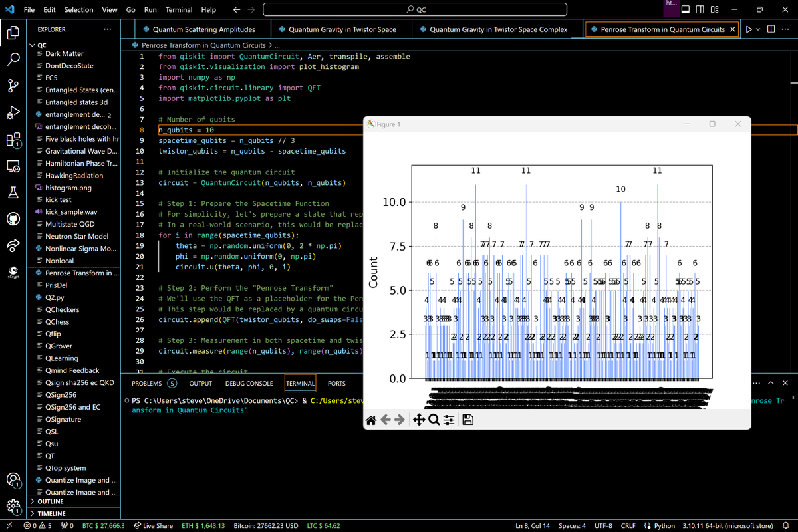The image size is (798, 532).
Task: Open matplotlib Configure subplots icon
Action: pos(449,420)
